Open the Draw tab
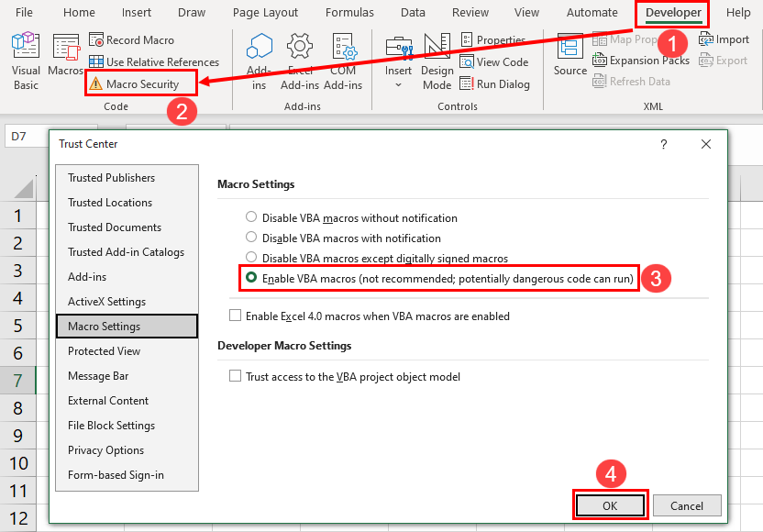 point(192,12)
